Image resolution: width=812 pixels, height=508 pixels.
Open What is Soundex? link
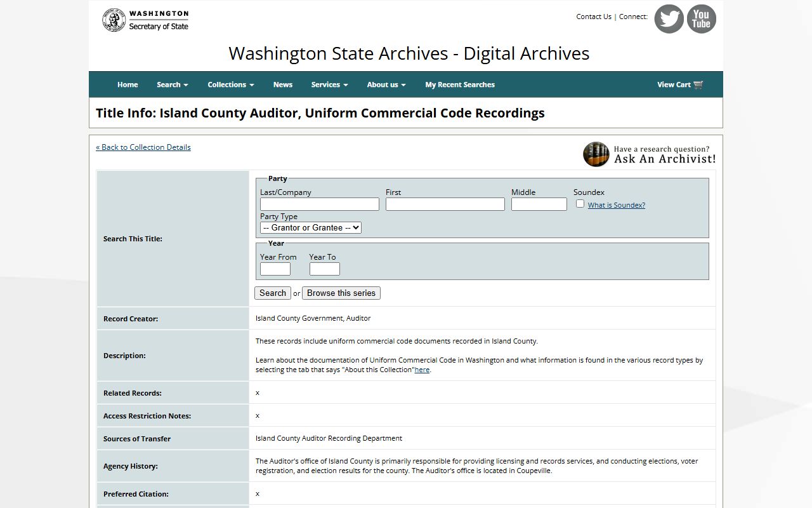pyautogui.click(x=617, y=205)
